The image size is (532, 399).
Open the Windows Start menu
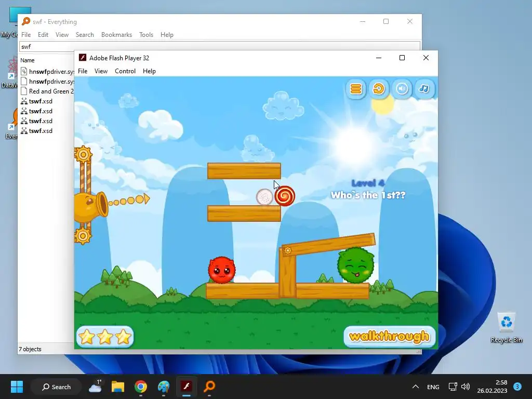[17, 387]
